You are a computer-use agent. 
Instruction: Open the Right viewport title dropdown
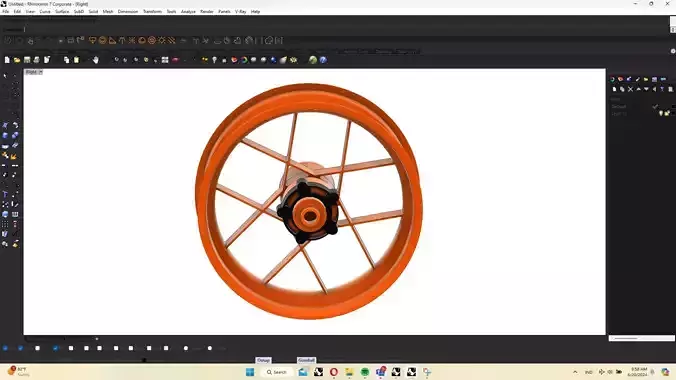point(41,72)
